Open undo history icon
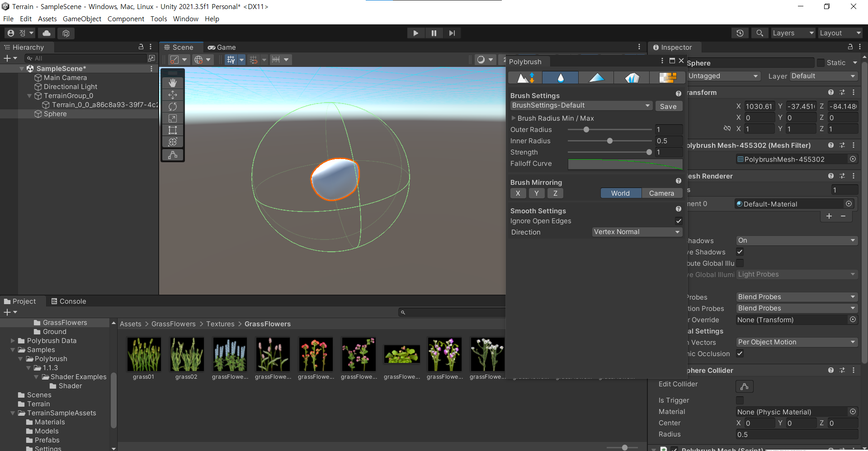This screenshot has width=868, height=451. click(x=740, y=33)
